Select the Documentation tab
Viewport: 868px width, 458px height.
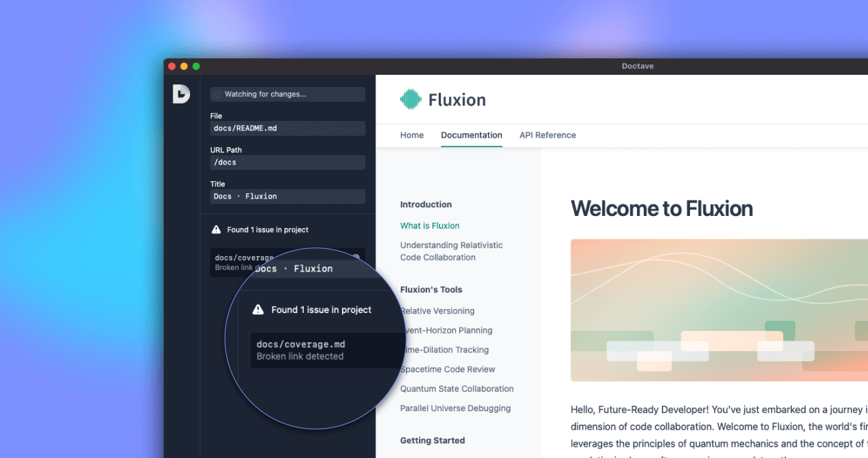coord(471,135)
